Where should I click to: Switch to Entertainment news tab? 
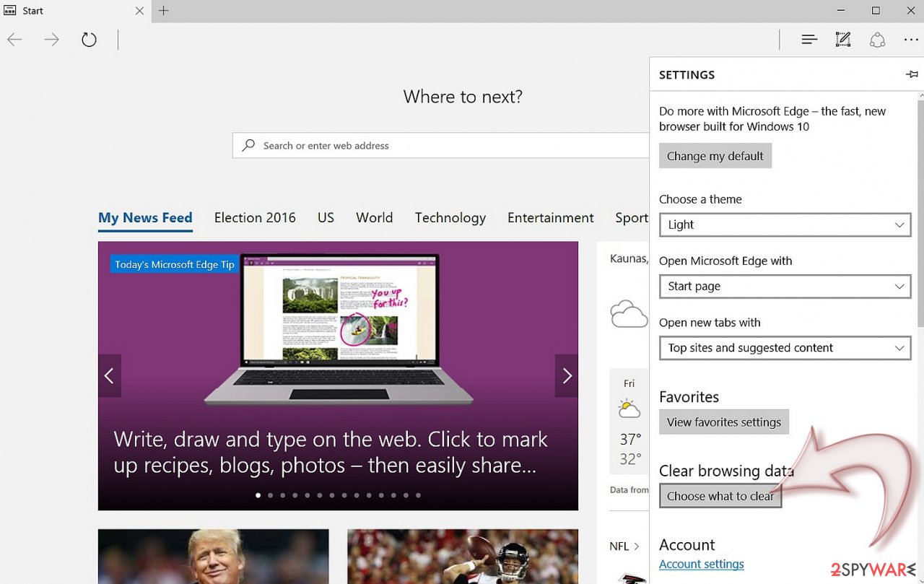(x=551, y=218)
